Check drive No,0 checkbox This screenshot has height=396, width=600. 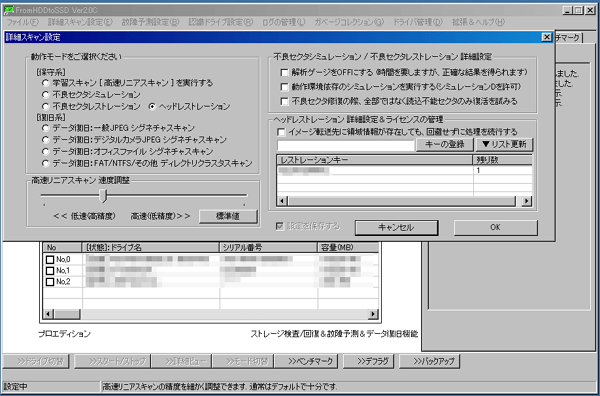50,260
